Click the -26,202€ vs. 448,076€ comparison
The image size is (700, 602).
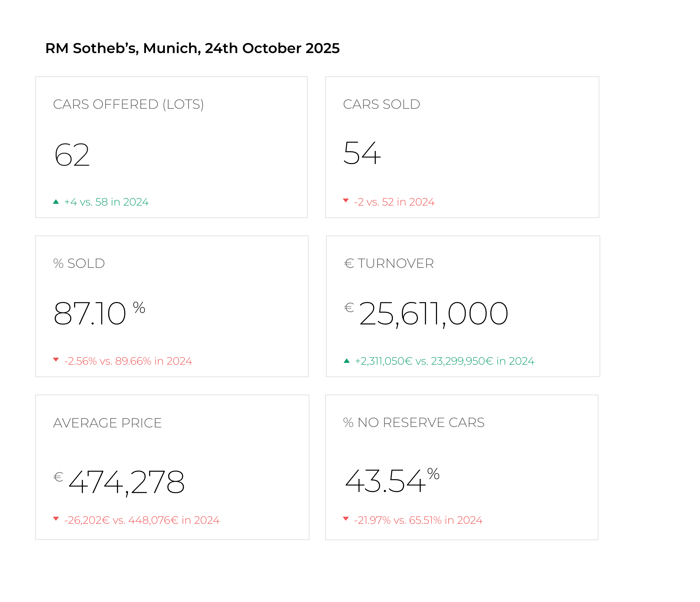pyautogui.click(x=142, y=520)
